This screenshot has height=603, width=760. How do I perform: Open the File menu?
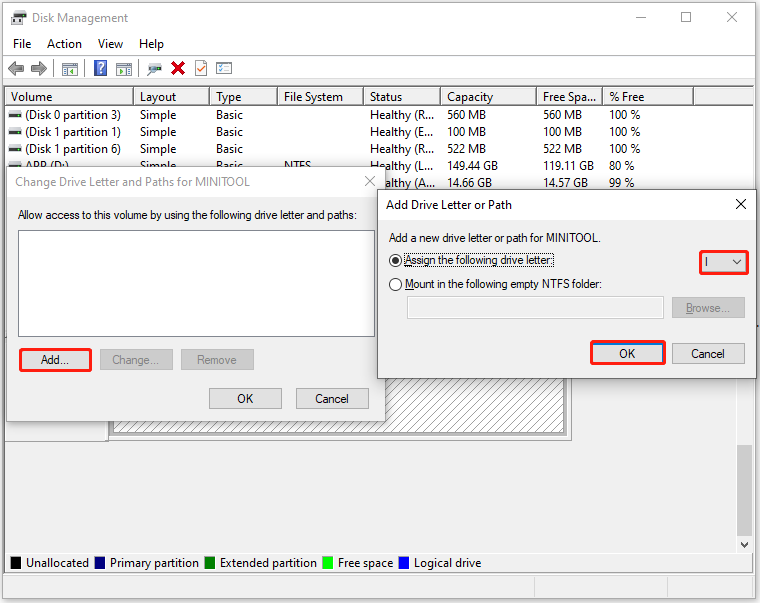[x=22, y=44]
